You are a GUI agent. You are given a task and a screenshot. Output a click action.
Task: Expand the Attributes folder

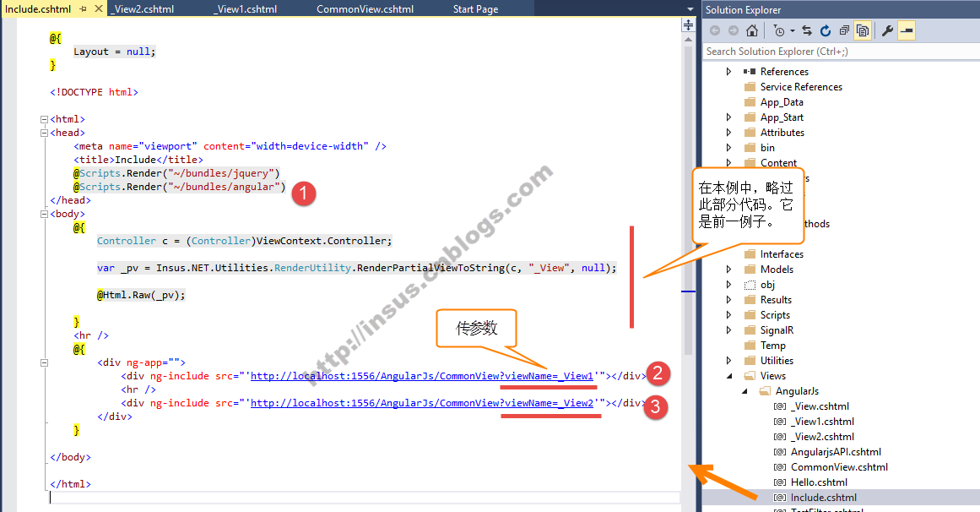(728, 132)
